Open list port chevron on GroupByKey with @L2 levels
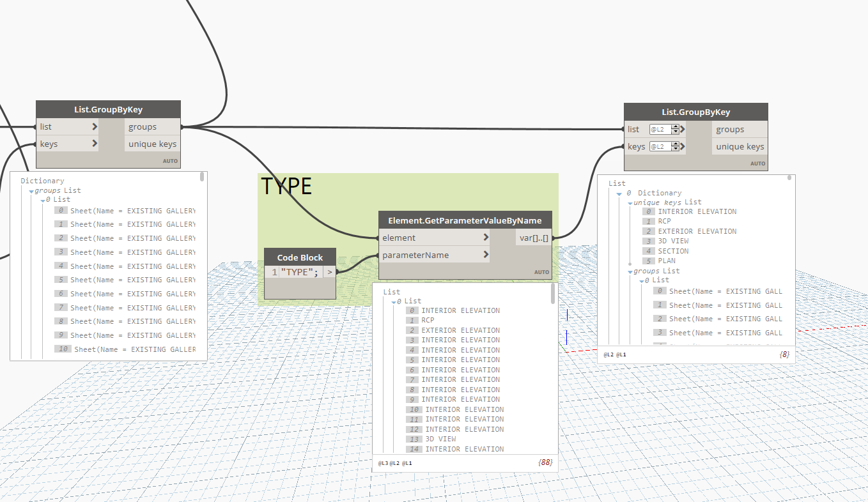 (683, 129)
